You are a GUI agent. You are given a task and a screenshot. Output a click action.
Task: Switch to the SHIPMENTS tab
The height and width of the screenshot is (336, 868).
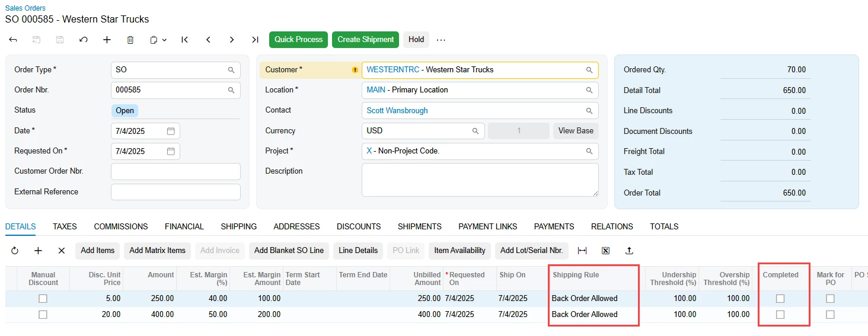[420, 226]
